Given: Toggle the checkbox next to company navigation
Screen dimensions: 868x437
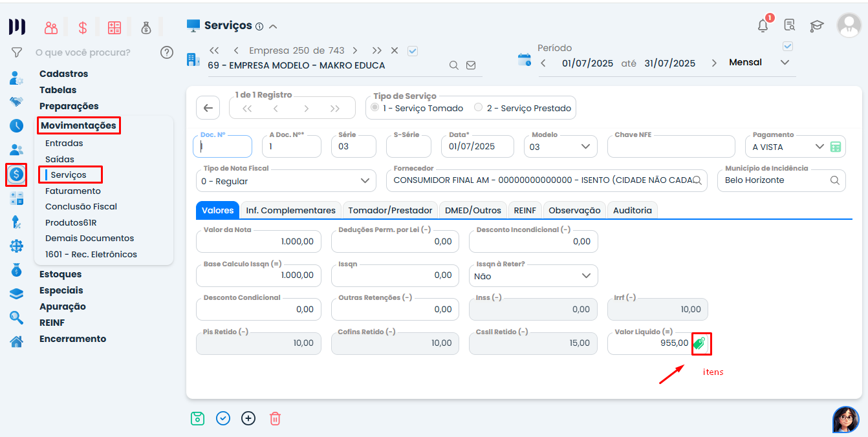Looking at the screenshot, I should pos(413,50).
